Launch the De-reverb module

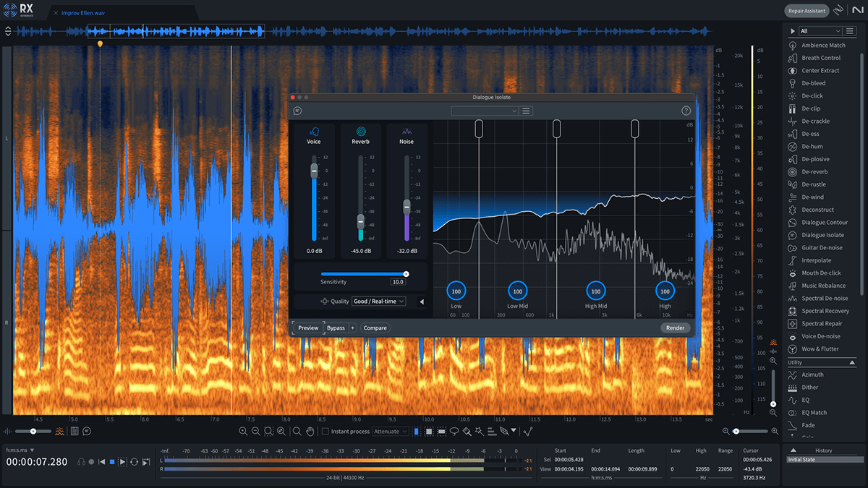(x=808, y=172)
